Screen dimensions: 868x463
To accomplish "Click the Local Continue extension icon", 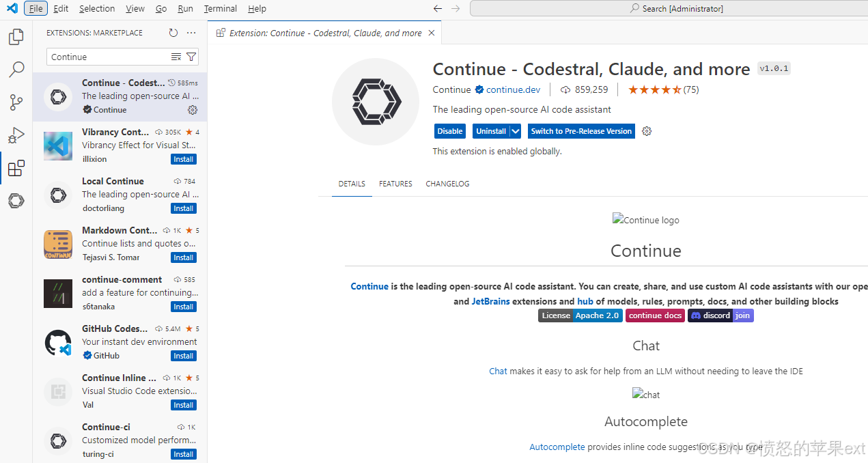I will (x=58, y=195).
